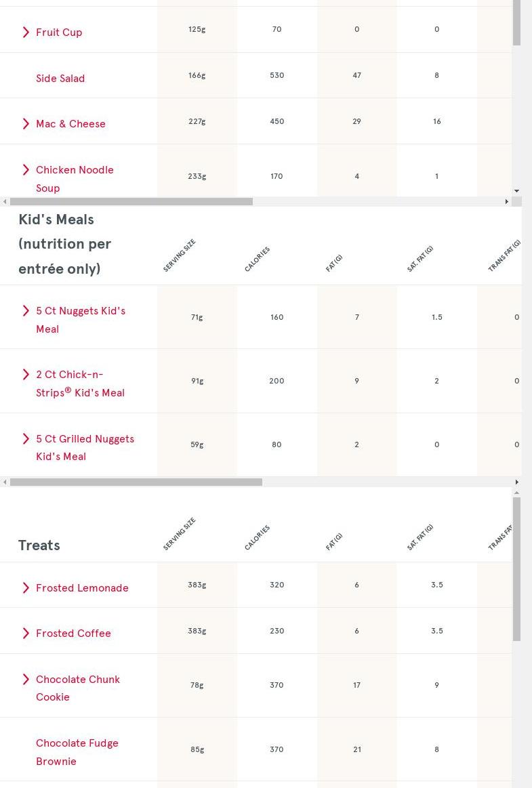This screenshot has height=788, width=532.
Task: Expand the Frosted Coffee row chevron
Action: pyautogui.click(x=26, y=634)
